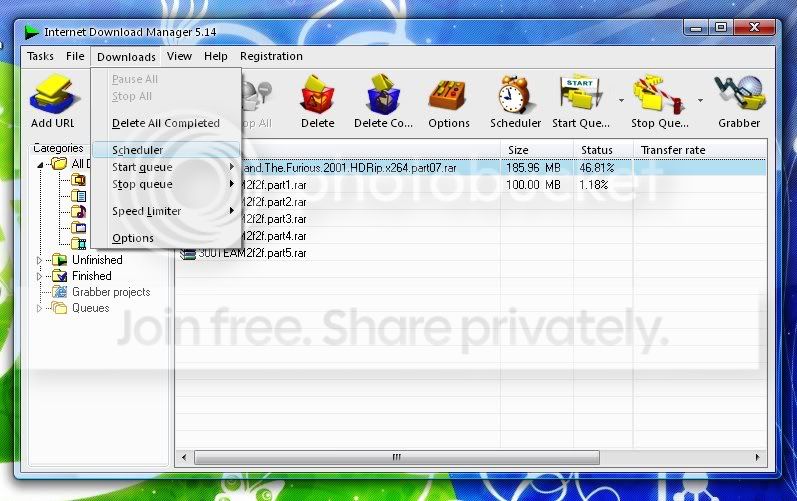Expand the Finished tree node
The height and width of the screenshot is (501, 797).
pos(39,276)
